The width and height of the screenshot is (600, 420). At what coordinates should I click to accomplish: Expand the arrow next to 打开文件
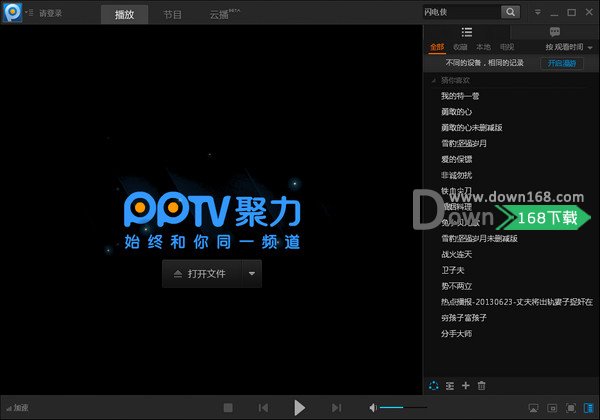coord(252,274)
